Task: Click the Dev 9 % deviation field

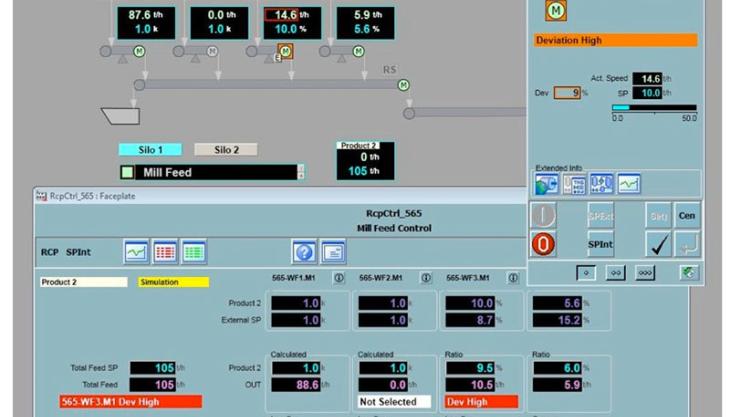Action: (567, 93)
